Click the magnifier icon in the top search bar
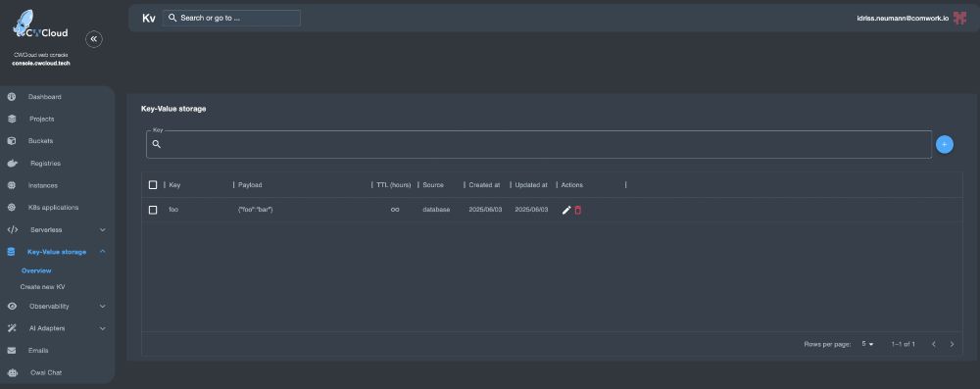The height and width of the screenshot is (389, 980). point(172,18)
